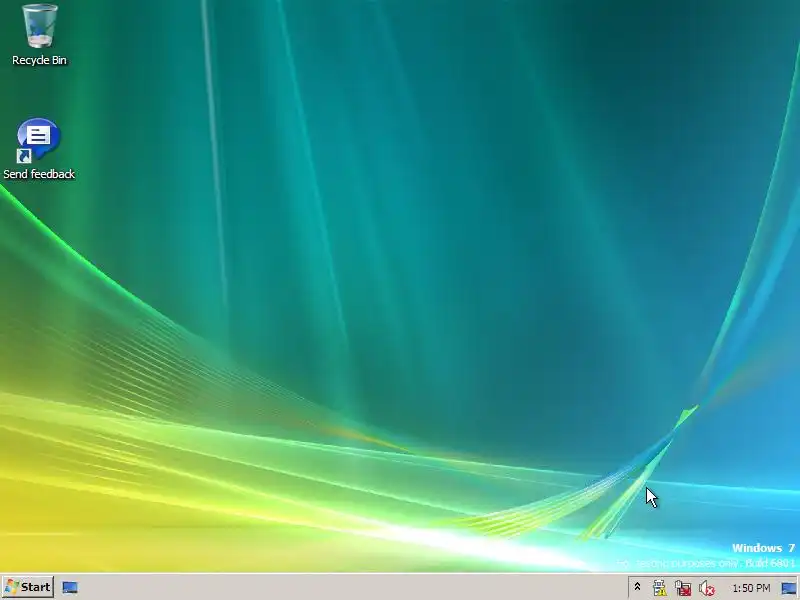Select the Recycle Bin desktop icon
The height and width of the screenshot is (600, 800).
click(39, 26)
